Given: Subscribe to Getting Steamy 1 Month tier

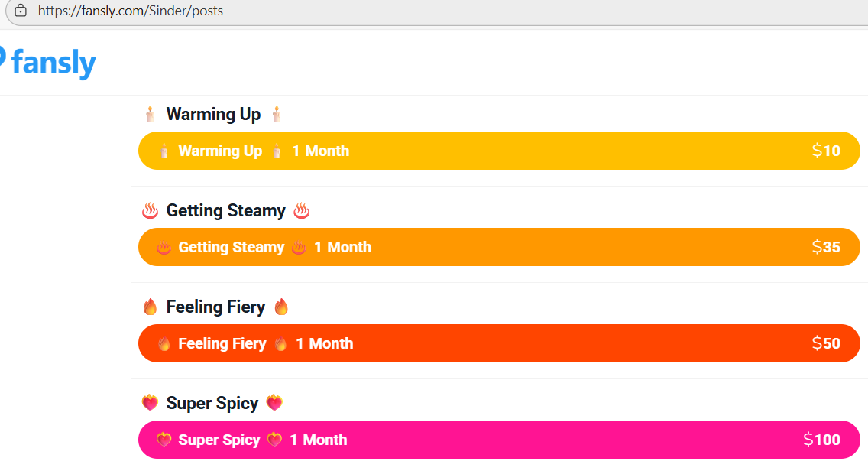Looking at the screenshot, I should [499, 247].
